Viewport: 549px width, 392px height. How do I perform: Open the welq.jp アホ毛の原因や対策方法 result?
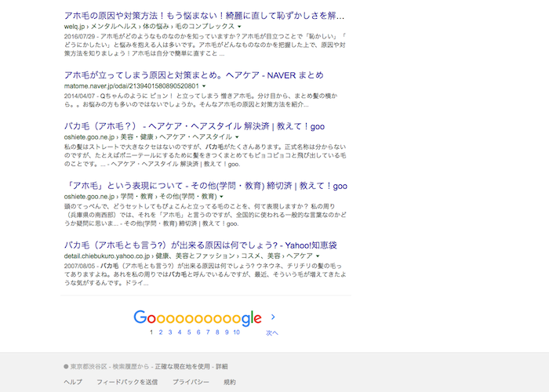[204, 16]
